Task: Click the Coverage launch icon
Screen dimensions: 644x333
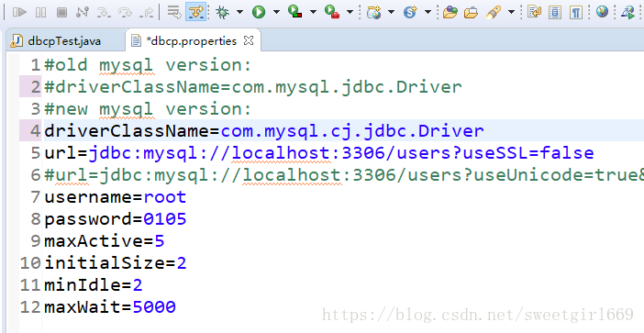Action: click(x=294, y=12)
